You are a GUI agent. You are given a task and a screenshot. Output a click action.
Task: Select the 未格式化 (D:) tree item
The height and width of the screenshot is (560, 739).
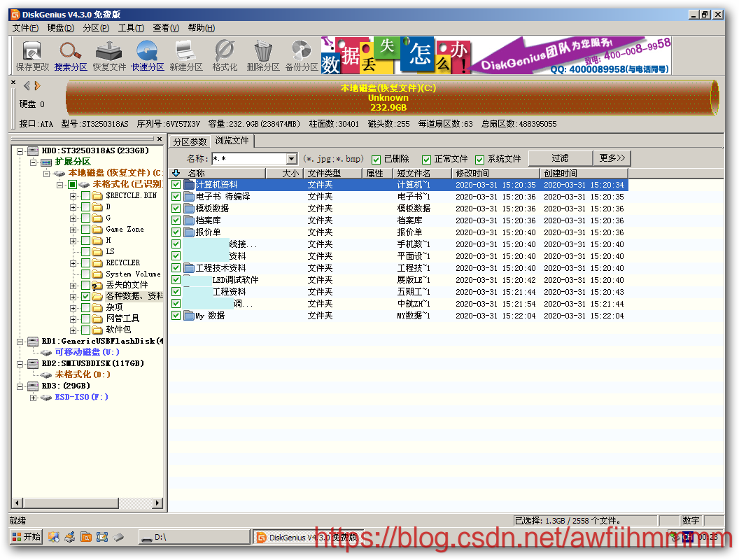point(83,374)
